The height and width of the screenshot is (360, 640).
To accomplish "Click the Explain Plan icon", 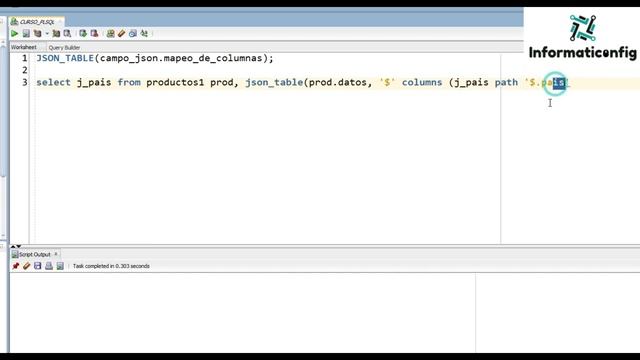I will (38, 33).
